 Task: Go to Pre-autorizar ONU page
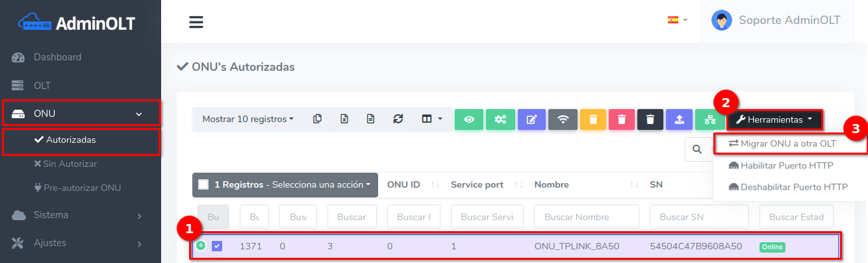point(82,188)
